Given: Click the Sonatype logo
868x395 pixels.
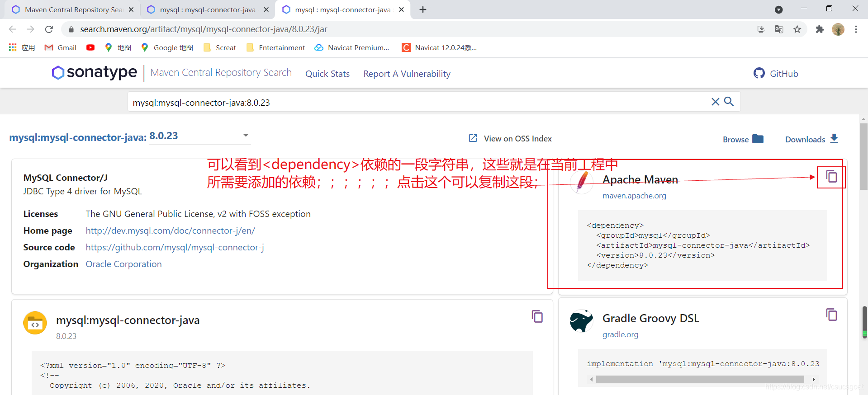Looking at the screenshot, I should (x=94, y=72).
